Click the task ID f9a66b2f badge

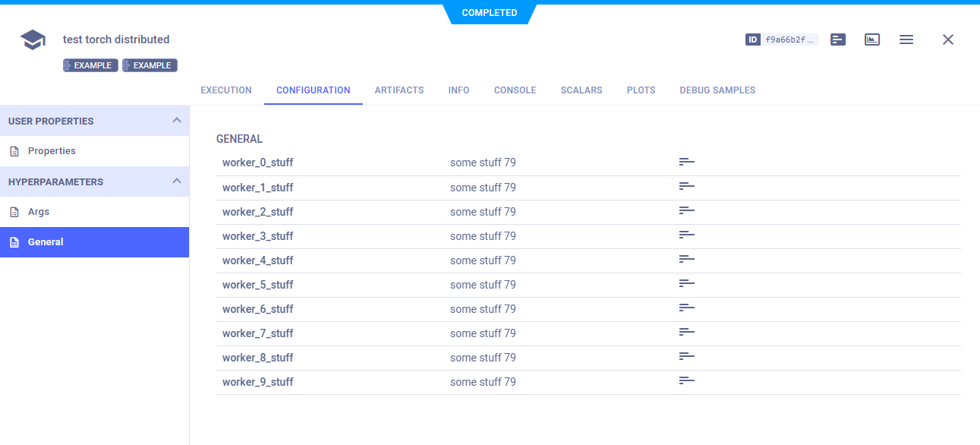[782, 39]
